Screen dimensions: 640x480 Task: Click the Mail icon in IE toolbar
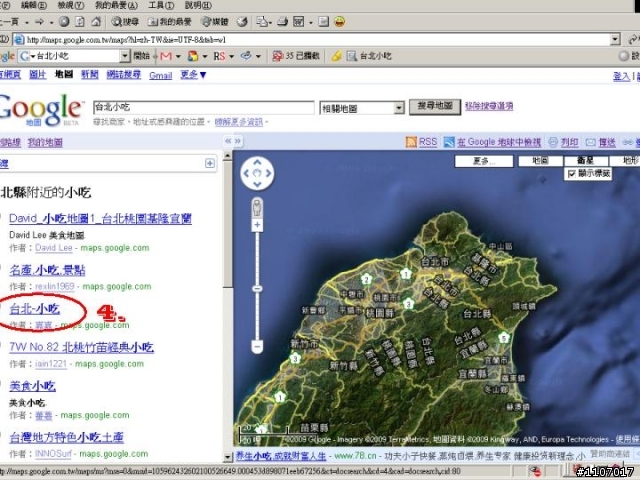click(262, 22)
